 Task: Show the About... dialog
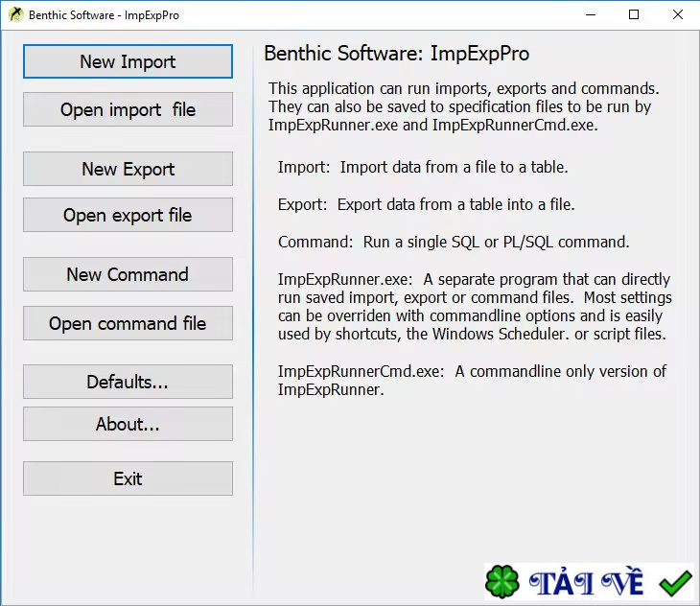[x=128, y=424]
